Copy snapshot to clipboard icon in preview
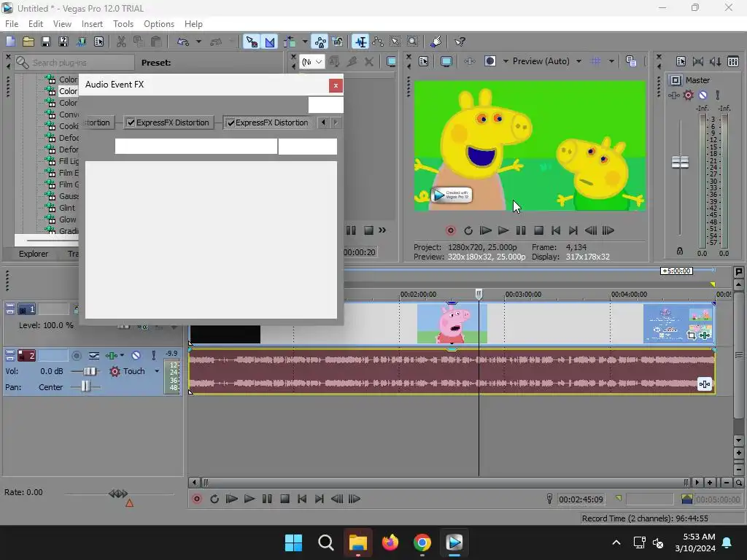The image size is (747, 560). point(631,61)
